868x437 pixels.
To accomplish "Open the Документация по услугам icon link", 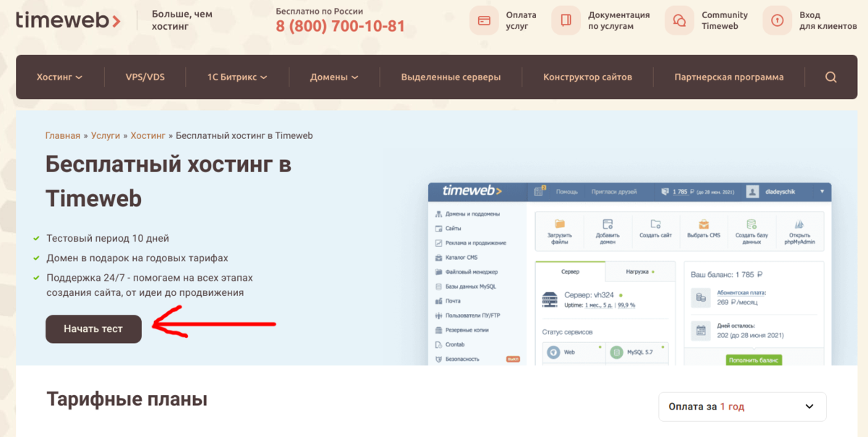I will [x=566, y=20].
